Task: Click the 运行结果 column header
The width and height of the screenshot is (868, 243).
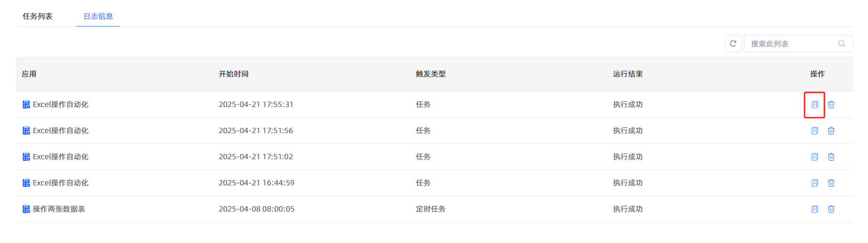Action: [x=628, y=74]
